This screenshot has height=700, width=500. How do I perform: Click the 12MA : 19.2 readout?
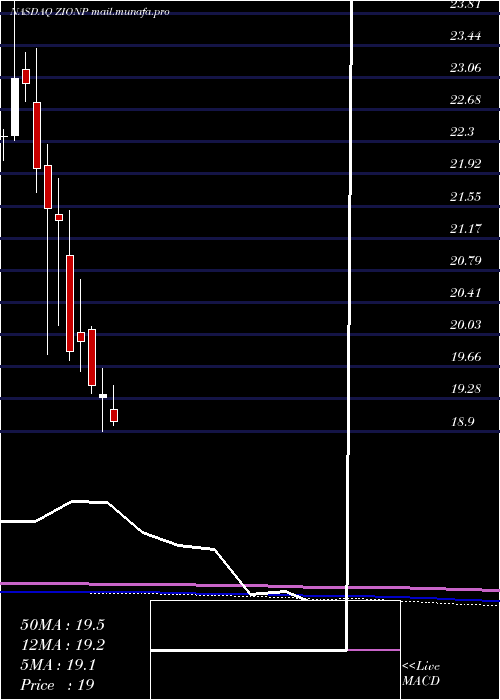pyautogui.click(x=62, y=645)
